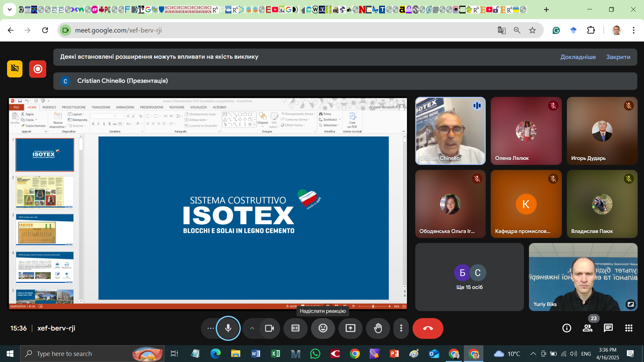Image resolution: width=644 pixels, height=362 pixels.
Task: Open the Chrome extensions puzzle icon
Action: tap(591, 30)
